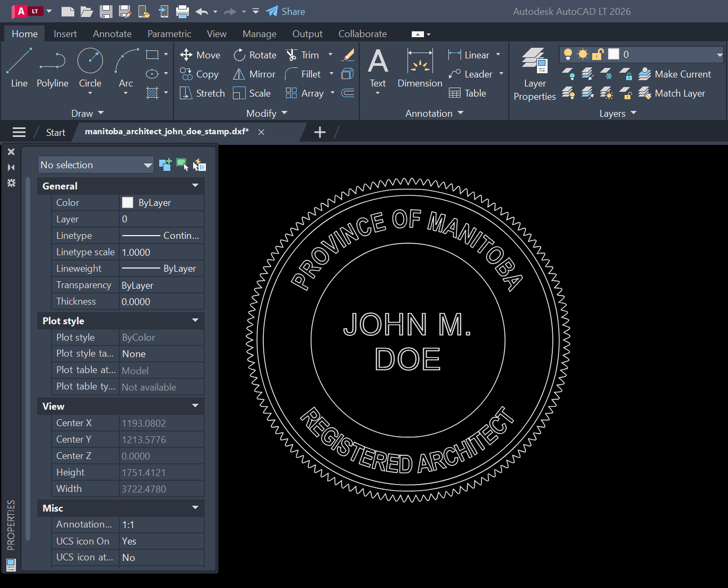Open the Text annotation tool
This screenshot has width=728, height=588.
pos(378,67)
